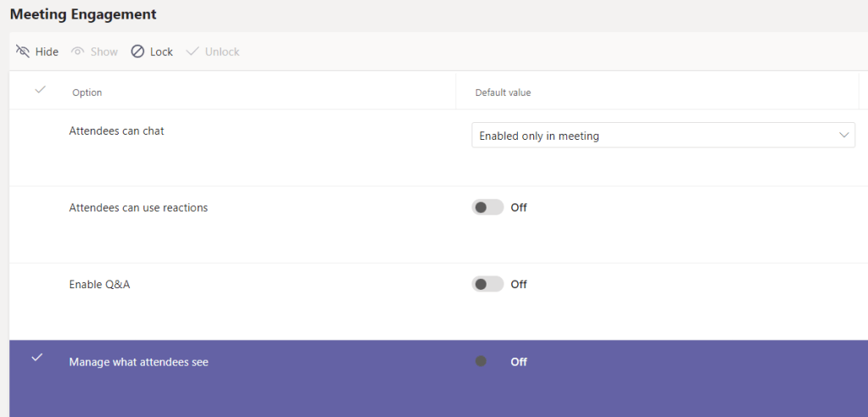The height and width of the screenshot is (417, 868).
Task: Click the Lock circle-slash icon
Action: click(137, 52)
